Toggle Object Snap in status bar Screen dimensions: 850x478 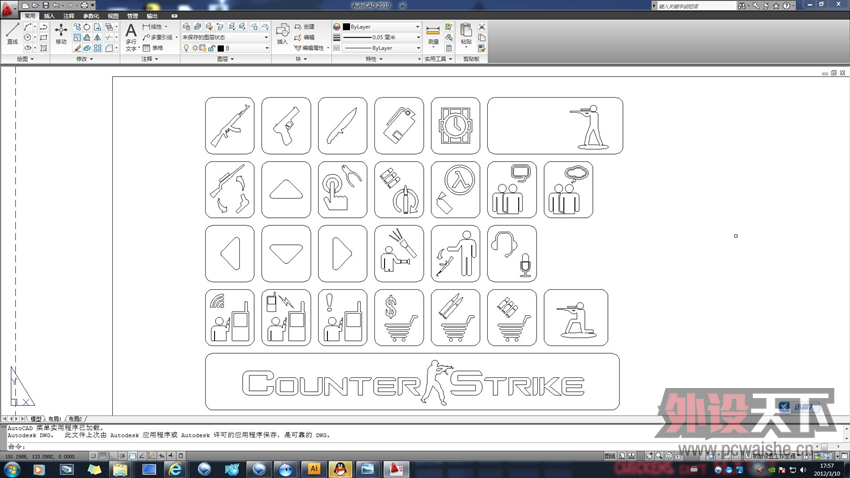pyautogui.click(x=132, y=456)
